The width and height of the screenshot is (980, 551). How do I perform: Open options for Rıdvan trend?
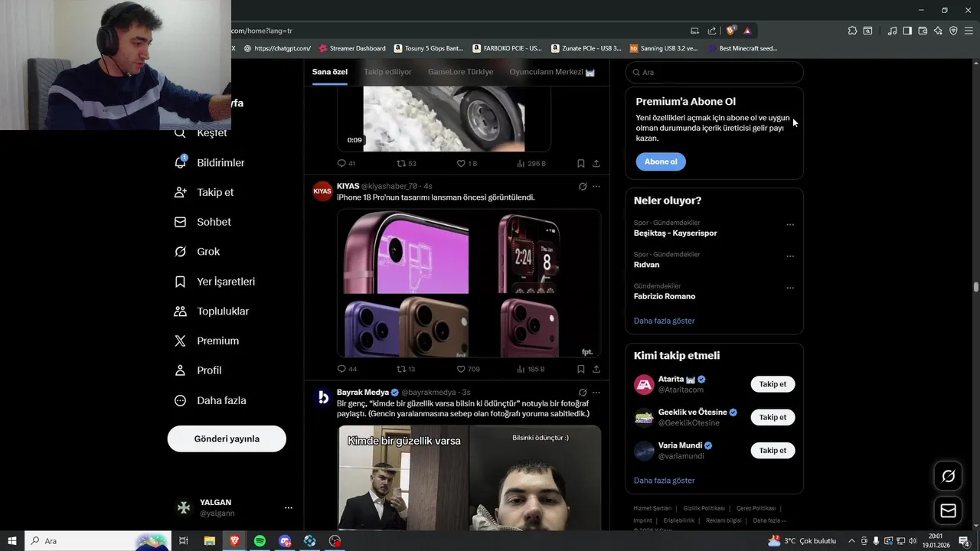790,256
